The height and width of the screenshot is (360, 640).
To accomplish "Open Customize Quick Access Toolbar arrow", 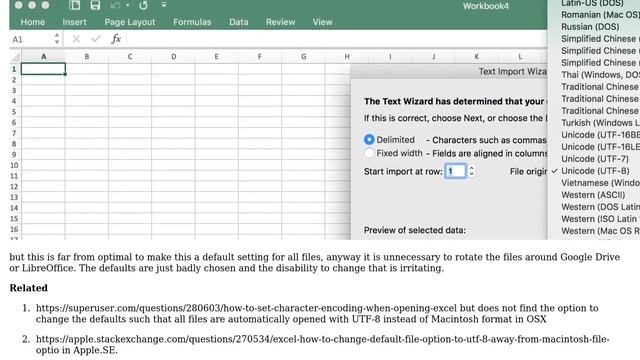I will (x=164, y=5).
